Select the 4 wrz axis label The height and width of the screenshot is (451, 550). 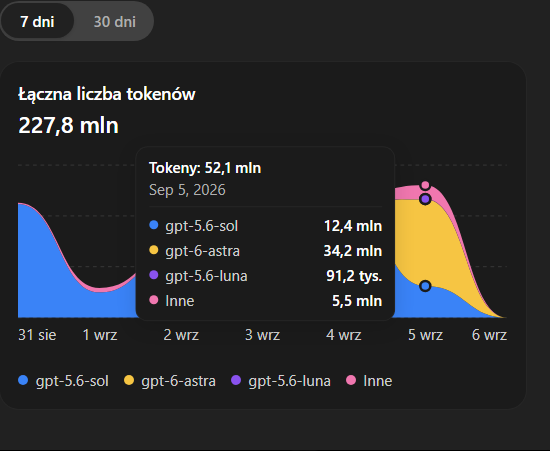pyautogui.click(x=344, y=335)
